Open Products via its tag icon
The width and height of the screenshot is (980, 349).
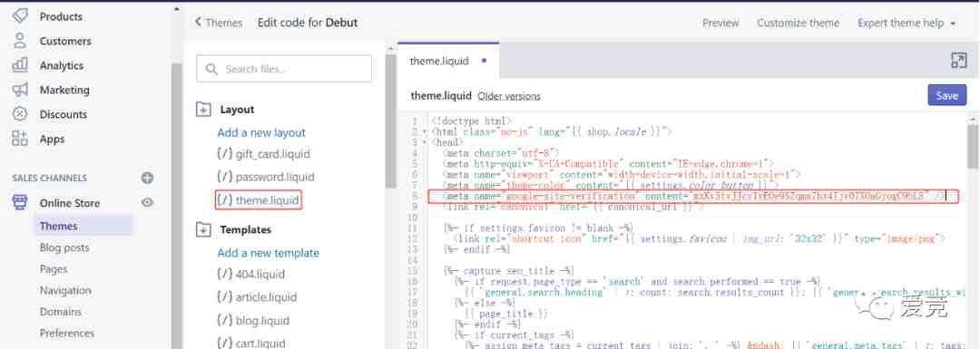pos(20,16)
